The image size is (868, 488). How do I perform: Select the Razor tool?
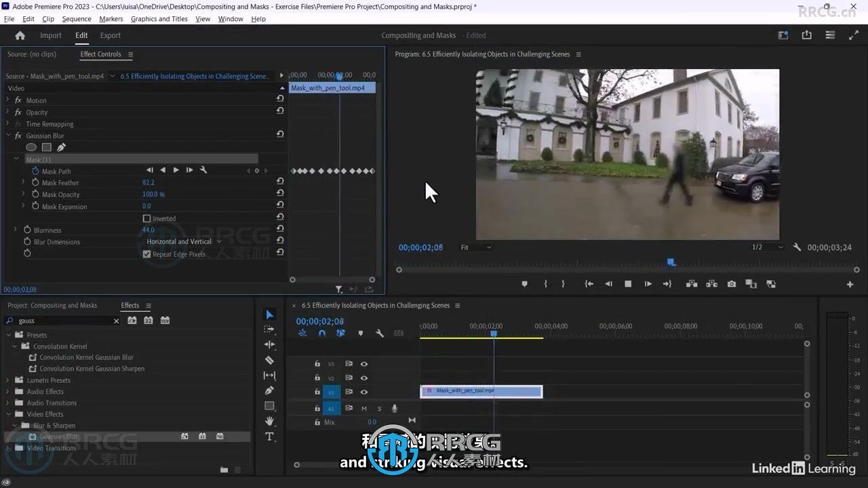point(269,360)
